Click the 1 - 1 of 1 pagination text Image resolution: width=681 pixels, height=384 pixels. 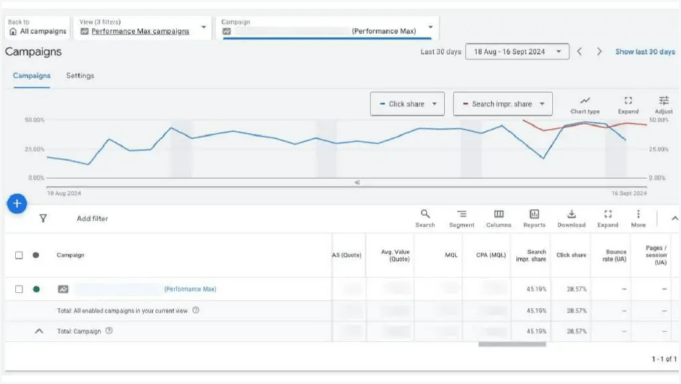point(664,359)
